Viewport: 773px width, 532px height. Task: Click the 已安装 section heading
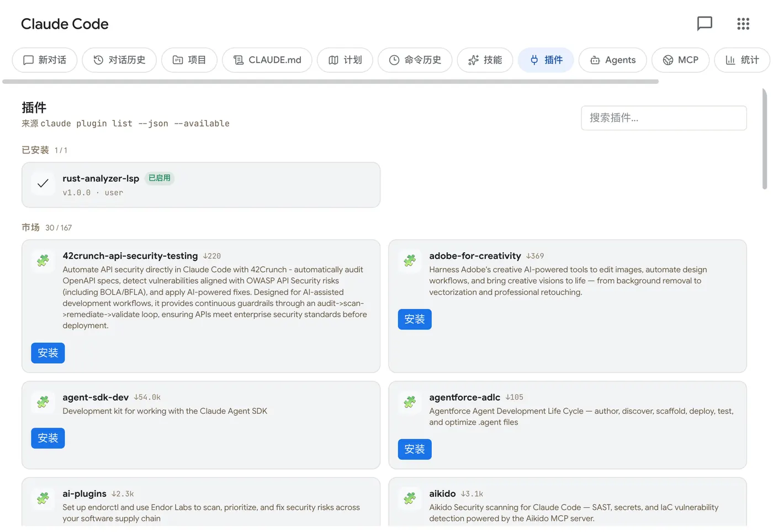35,150
